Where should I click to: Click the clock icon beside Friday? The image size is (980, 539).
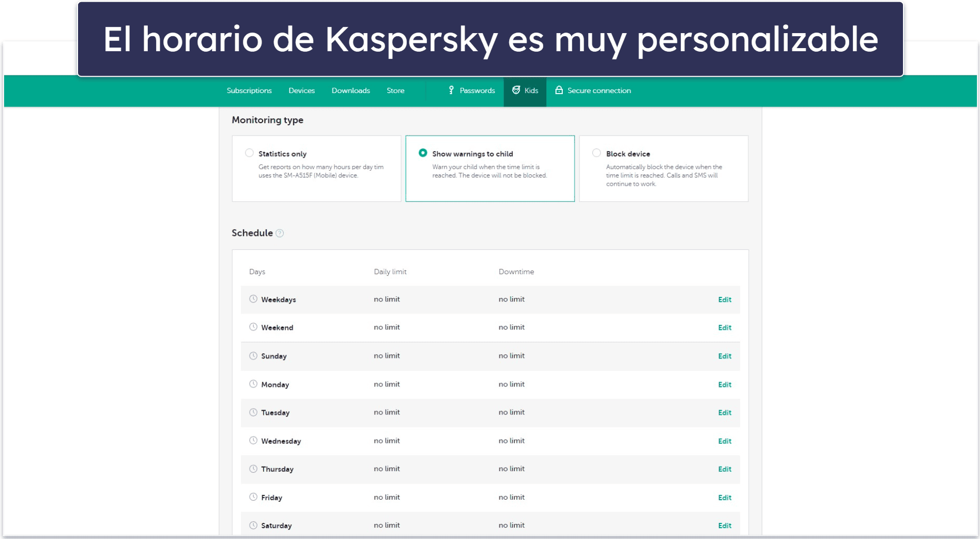pyautogui.click(x=253, y=497)
